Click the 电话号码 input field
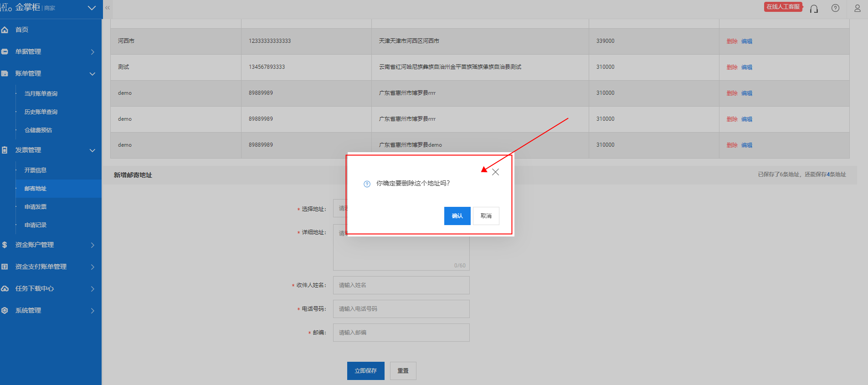The width and height of the screenshot is (868, 385). click(401, 309)
